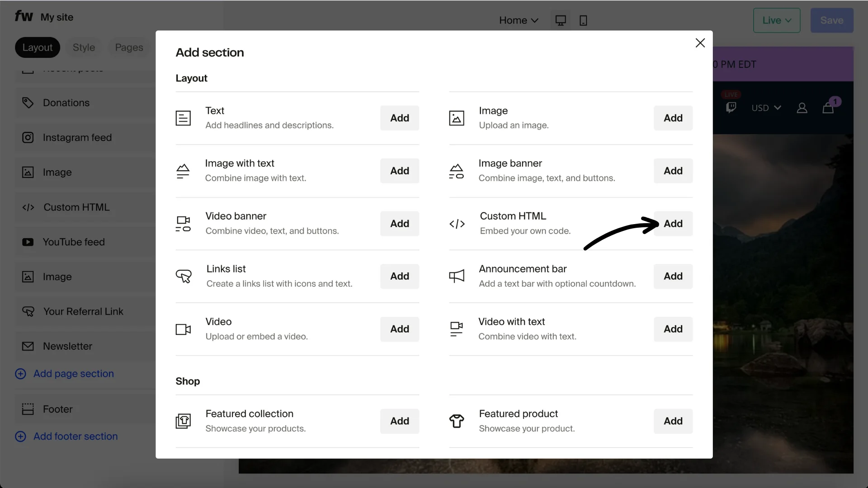Switch to the Style tab

click(x=84, y=47)
